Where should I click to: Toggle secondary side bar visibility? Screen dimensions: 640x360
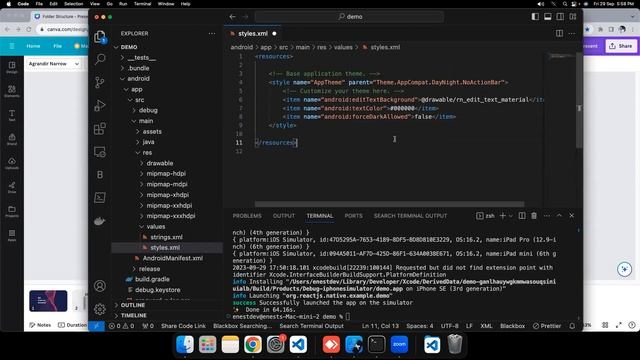coord(560,17)
